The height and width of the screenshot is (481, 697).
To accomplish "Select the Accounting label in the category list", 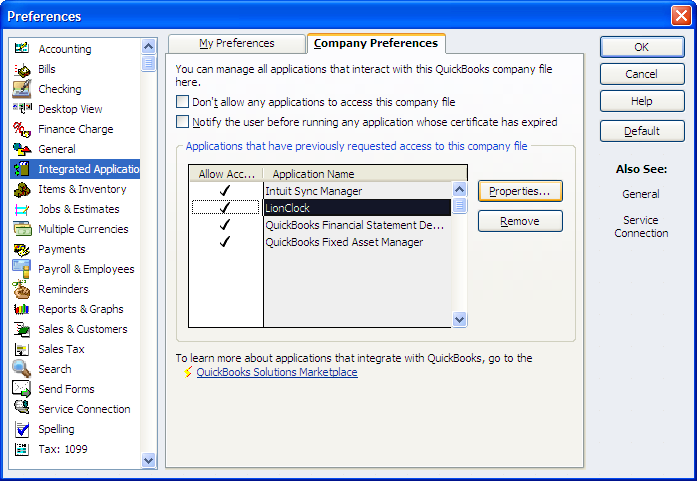I will click(65, 49).
